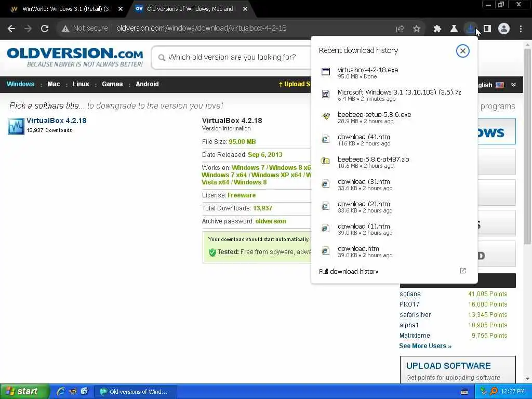532x399 pixels.
Task: Share this page via the share icon
Action: coord(400,29)
